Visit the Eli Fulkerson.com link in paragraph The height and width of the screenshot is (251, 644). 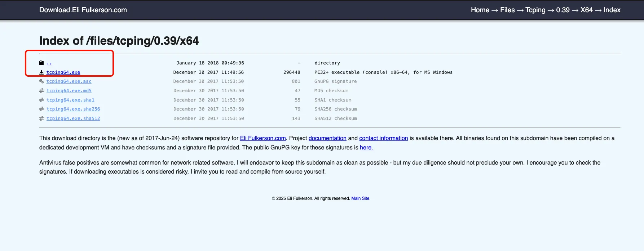(x=263, y=138)
